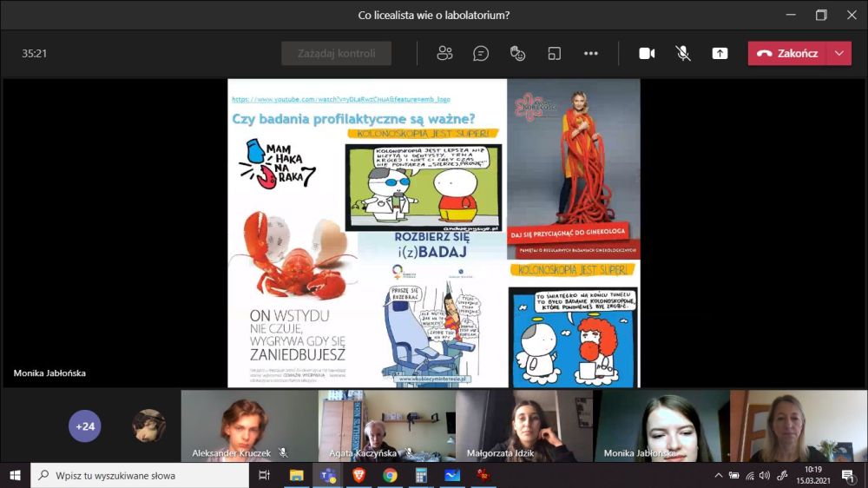868x488 pixels.
Task: Select Małgorzata Idzik's video tile
Action: point(523,425)
